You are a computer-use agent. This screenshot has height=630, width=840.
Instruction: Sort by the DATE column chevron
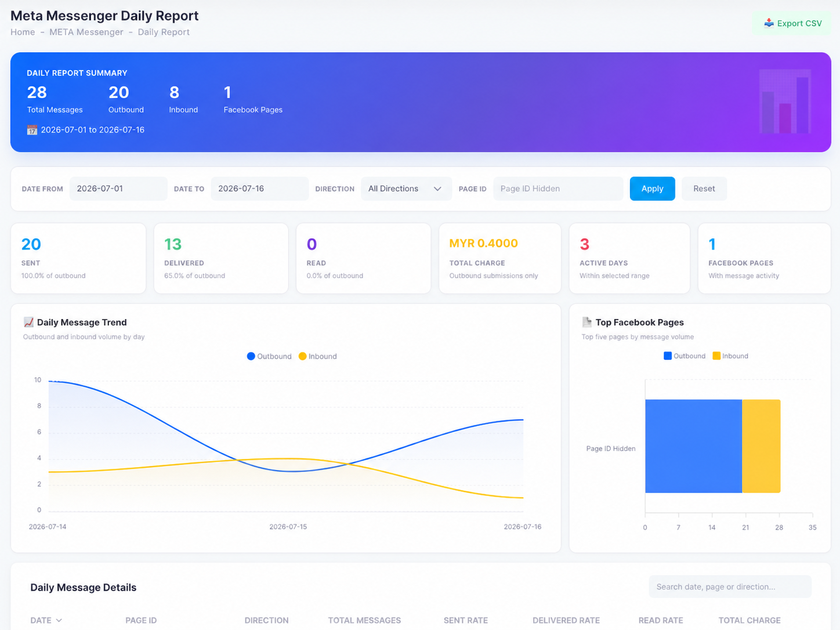59,621
